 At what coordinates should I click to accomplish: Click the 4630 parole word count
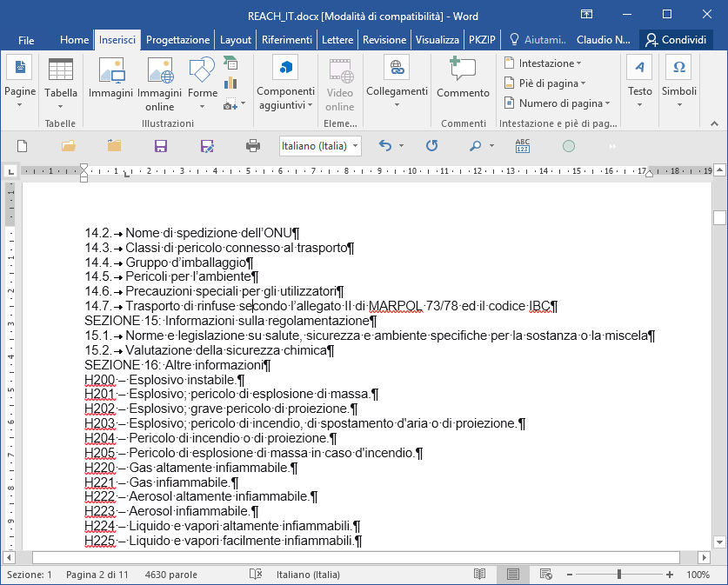point(170,575)
